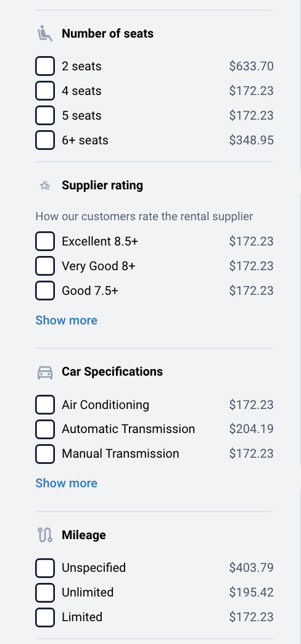Screen dimensions: 301x644
Task: Tick the Unspecified mileage checkbox
Action: (45, 568)
